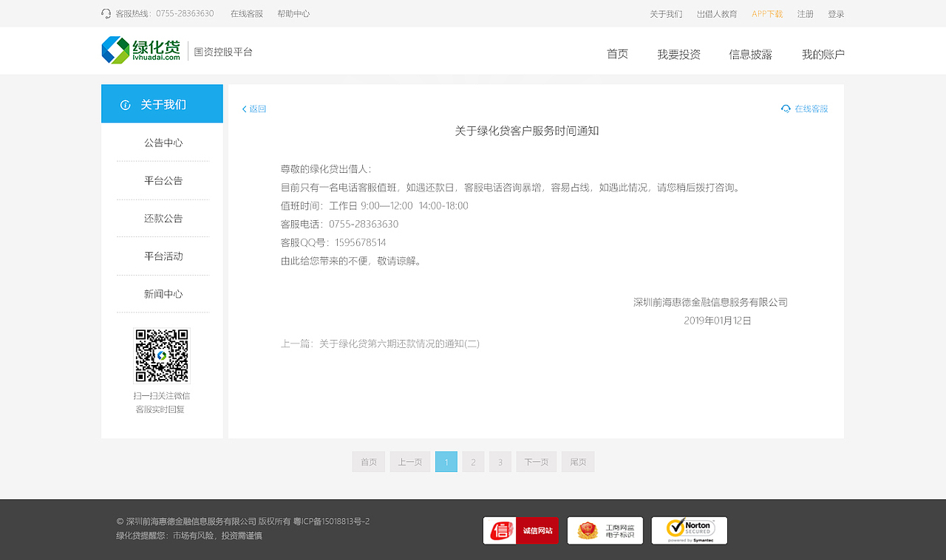
Task: Click the 注册 link
Action: click(805, 13)
